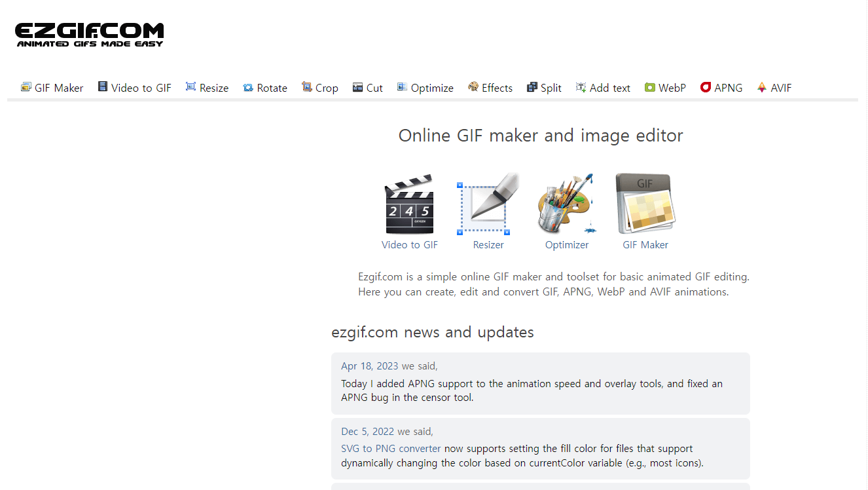The image size is (868, 490).
Task: Click the 'Today I added APNG support' news text
Action: [532, 390]
